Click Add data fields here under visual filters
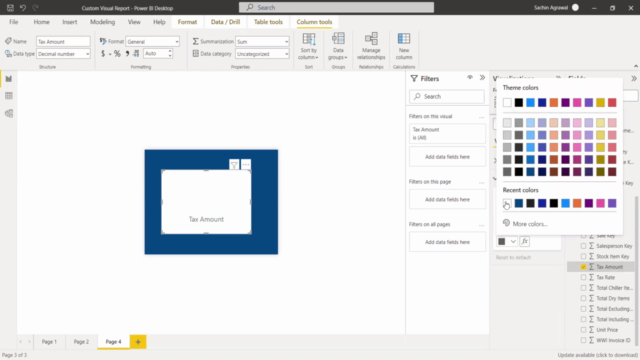The height and width of the screenshot is (360, 640). pyautogui.click(x=447, y=157)
